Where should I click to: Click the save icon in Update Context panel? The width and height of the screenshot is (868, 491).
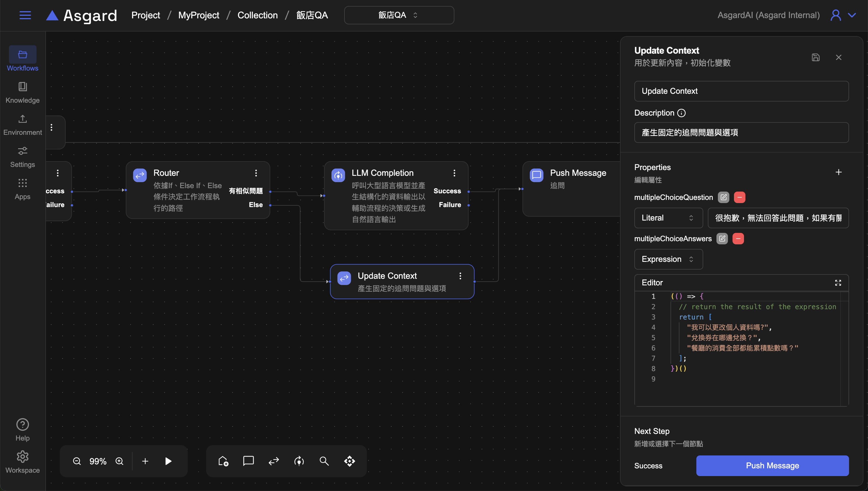815,57
